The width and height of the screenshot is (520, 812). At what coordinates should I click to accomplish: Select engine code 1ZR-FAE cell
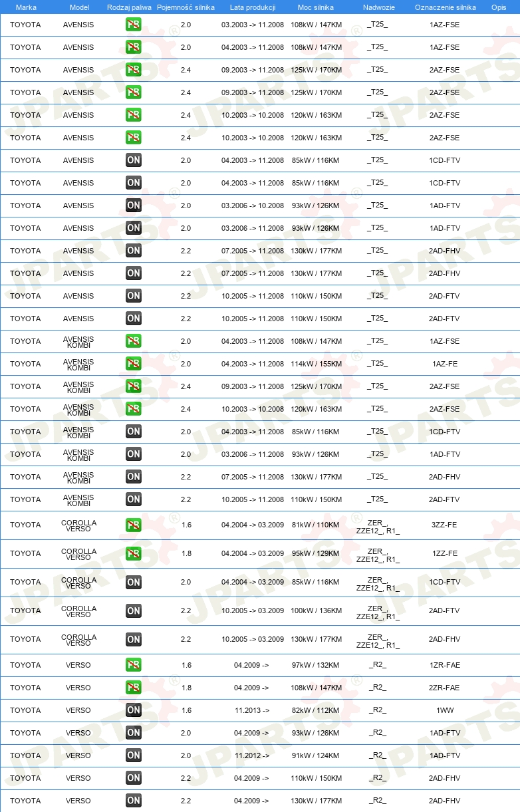[445, 665]
